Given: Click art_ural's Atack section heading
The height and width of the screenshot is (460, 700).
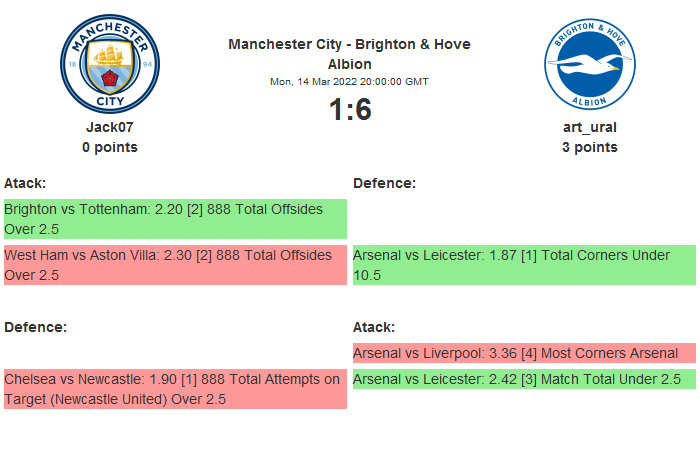Looking at the screenshot, I should click(x=374, y=327).
